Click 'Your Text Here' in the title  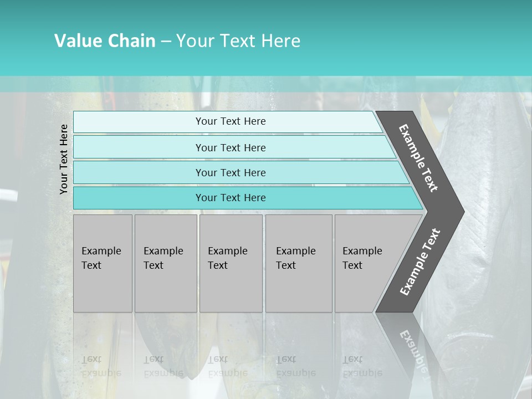[x=238, y=41]
